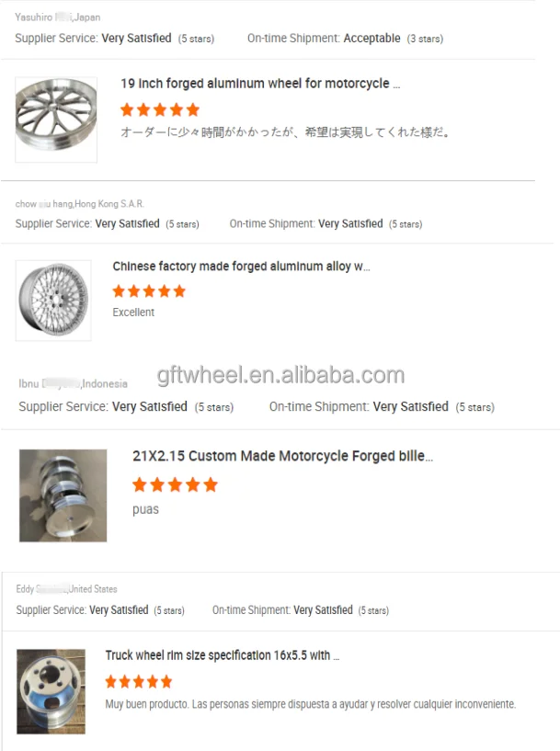
Task: Click the star rating under 19 inch wheel
Action: point(160,109)
